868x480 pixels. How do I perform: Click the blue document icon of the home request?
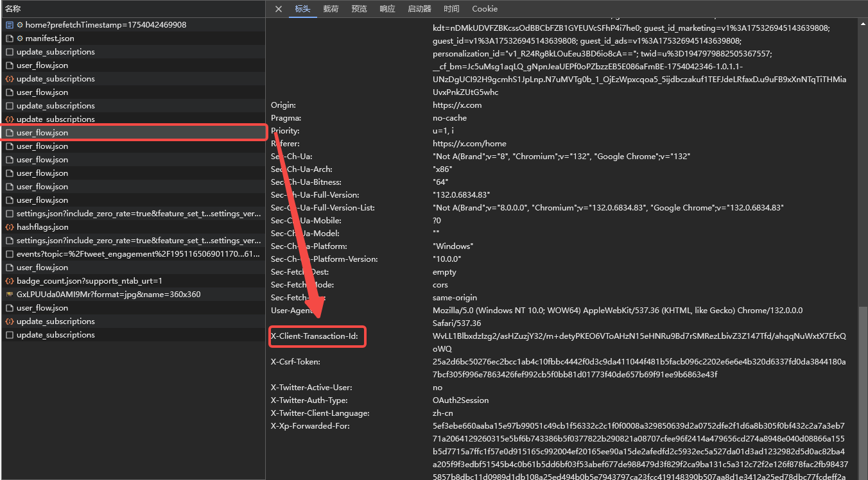click(x=10, y=24)
